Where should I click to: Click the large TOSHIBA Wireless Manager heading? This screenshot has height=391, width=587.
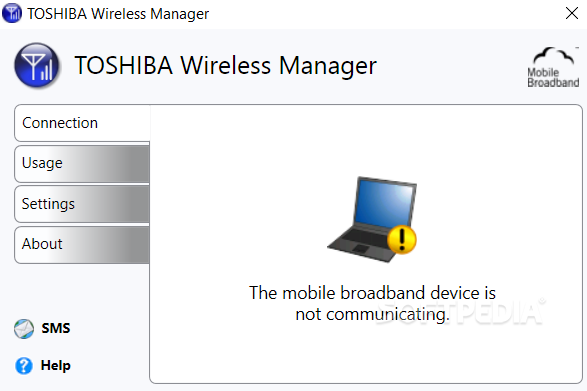[225, 66]
